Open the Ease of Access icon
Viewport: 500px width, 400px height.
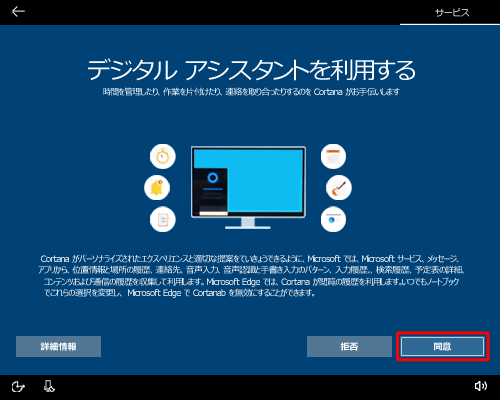(18, 387)
